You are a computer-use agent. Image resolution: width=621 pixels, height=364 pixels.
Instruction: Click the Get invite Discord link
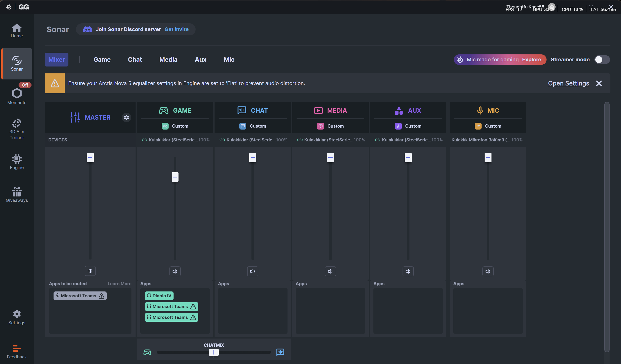coord(176,29)
